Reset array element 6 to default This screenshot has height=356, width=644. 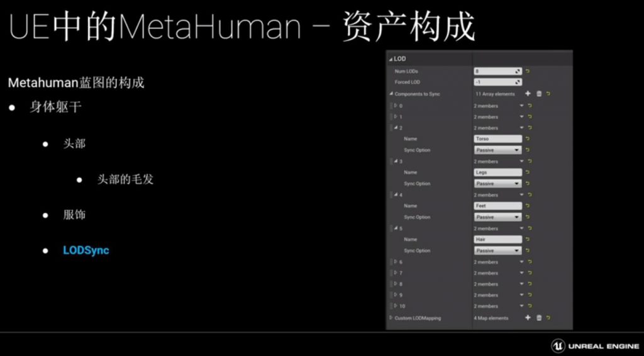pos(530,262)
